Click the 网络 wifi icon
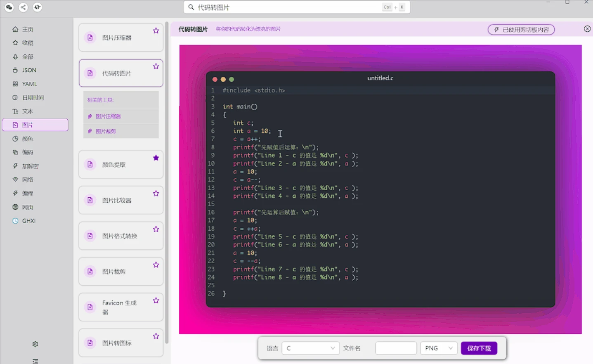This screenshot has height=364, width=593. (15, 180)
